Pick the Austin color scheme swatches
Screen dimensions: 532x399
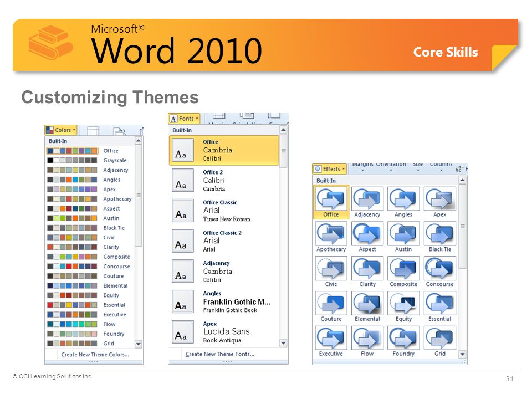pyautogui.click(x=72, y=218)
